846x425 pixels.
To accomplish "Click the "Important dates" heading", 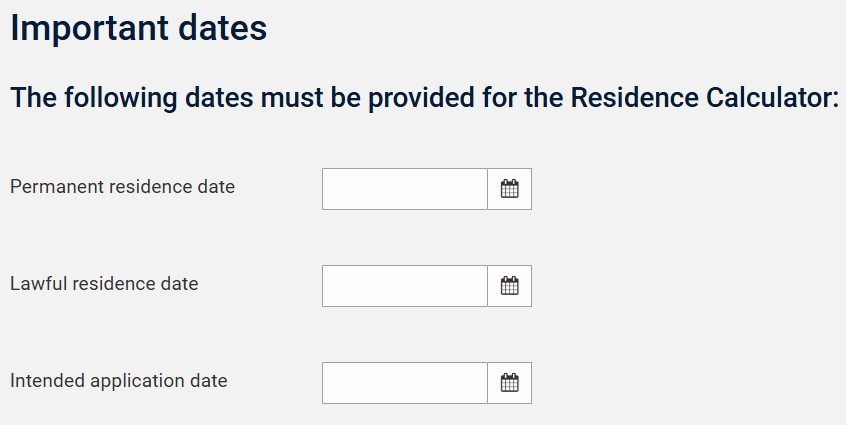I will coord(138,28).
